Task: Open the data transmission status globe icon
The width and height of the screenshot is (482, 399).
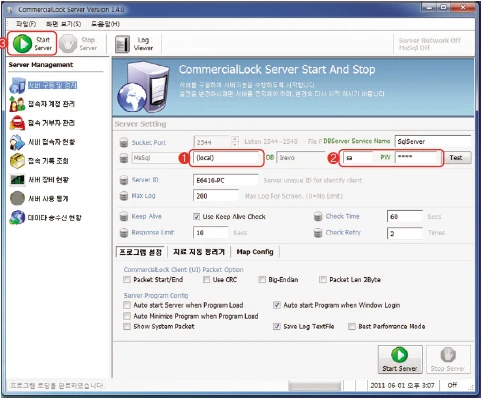Action: coord(17,218)
